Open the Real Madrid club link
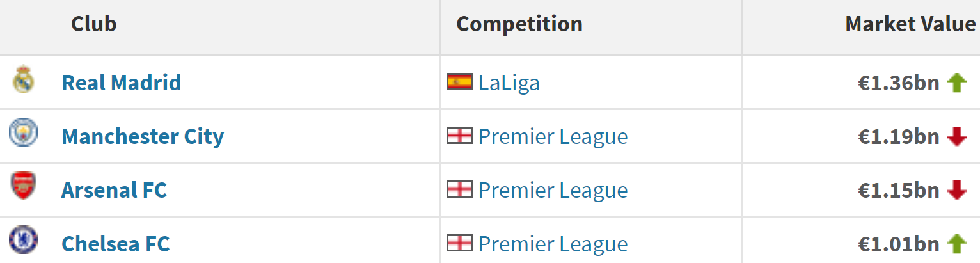 (x=121, y=83)
